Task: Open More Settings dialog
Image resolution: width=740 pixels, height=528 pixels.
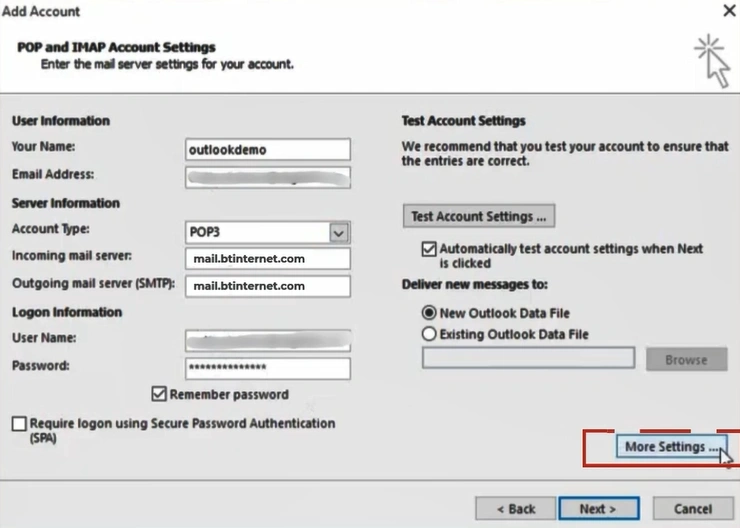Action: point(671,446)
